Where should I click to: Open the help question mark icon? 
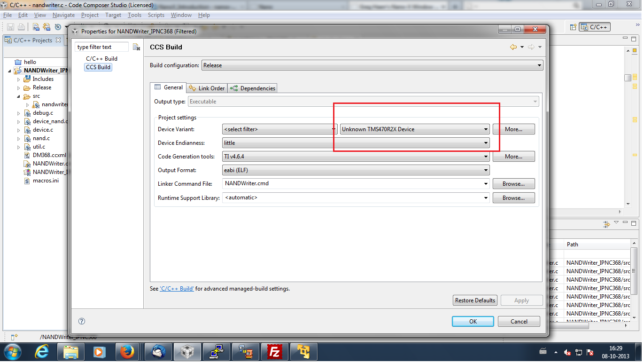tap(82, 322)
